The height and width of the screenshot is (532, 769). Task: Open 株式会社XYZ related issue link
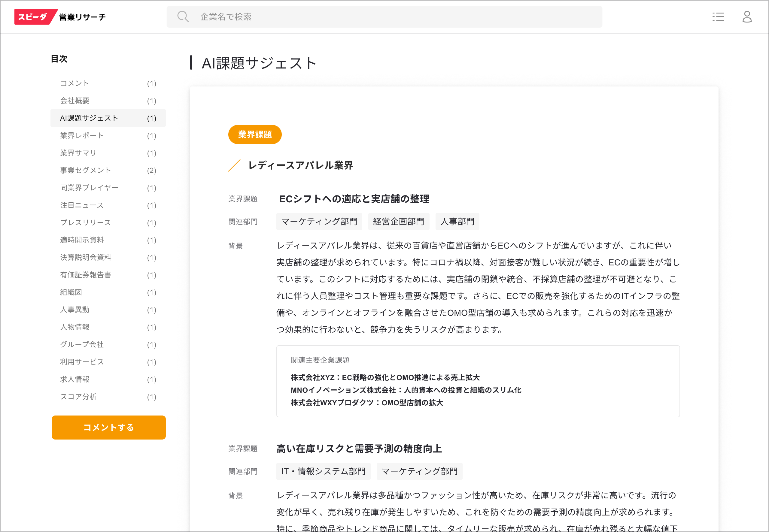point(385,377)
